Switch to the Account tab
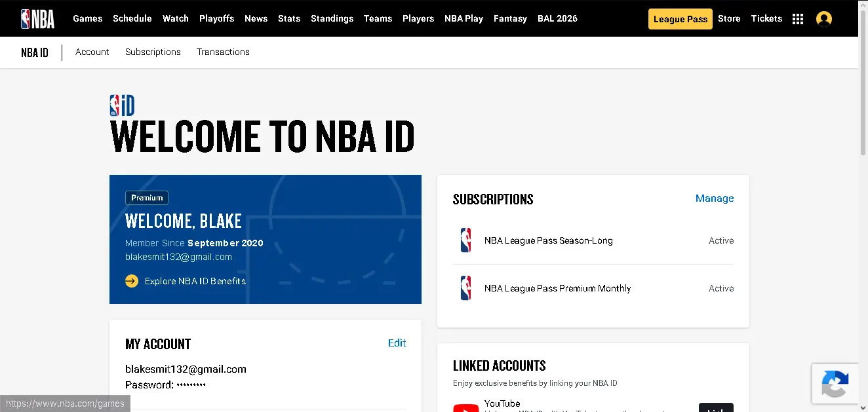The height and width of the screenshot is (412, 868). pyautogui.click(x=92, y=52)
